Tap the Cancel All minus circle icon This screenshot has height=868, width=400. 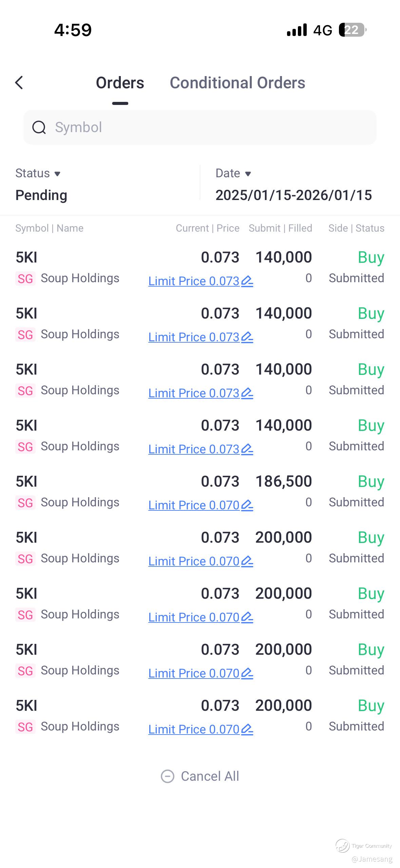[x=168, y=776]
